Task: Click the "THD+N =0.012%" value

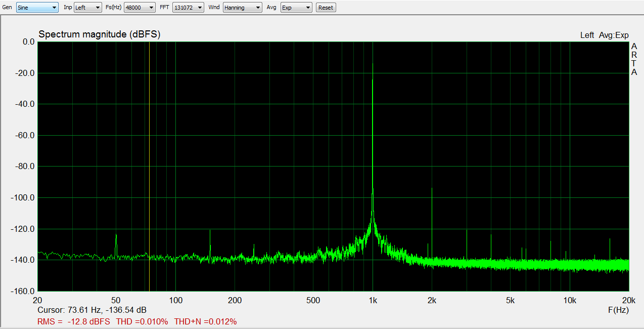Action: pos(205,321)
